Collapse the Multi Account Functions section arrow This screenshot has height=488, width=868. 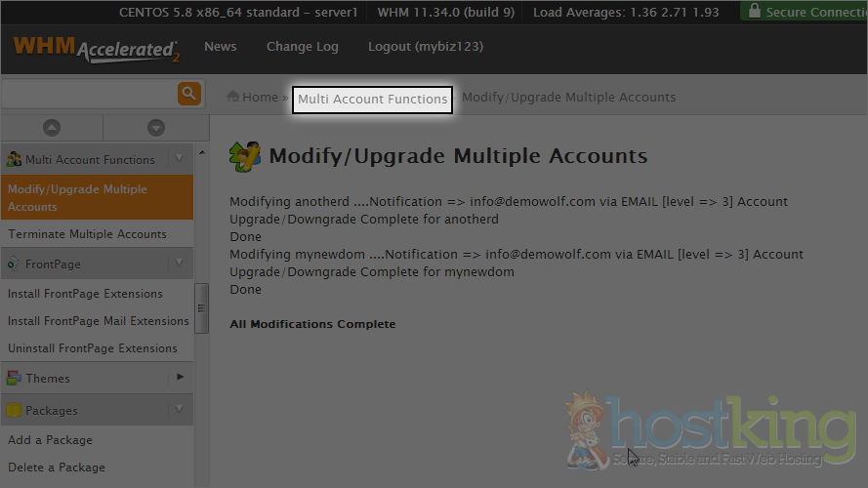click(x=179, y=159)
